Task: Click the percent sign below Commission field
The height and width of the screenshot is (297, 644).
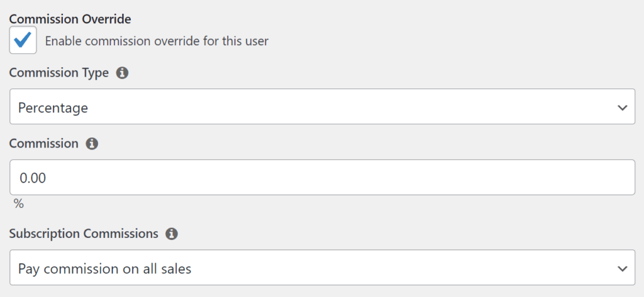Action: point(18,204)
